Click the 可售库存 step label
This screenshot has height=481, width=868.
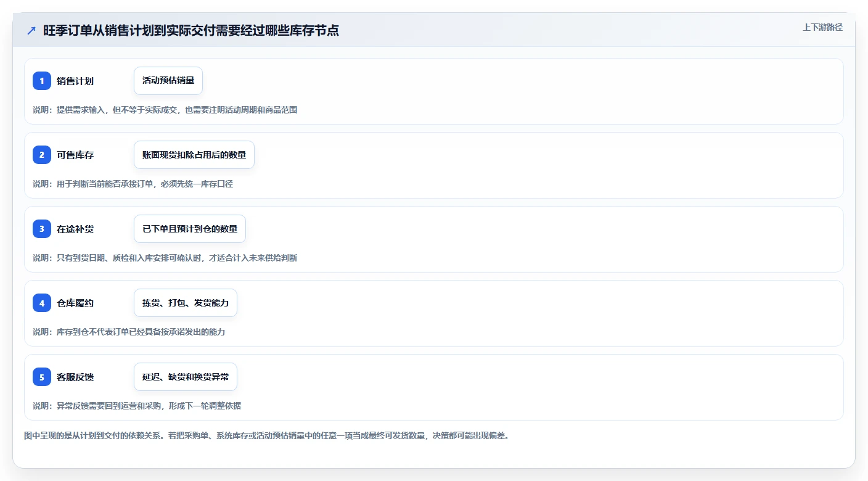pyautogui.click(x=75, y=155)
